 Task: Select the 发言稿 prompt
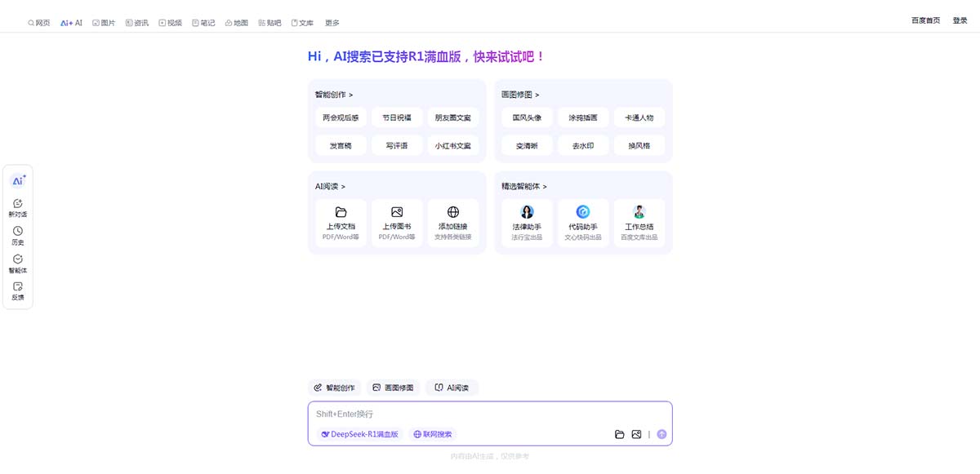click(x=341, y=146)
